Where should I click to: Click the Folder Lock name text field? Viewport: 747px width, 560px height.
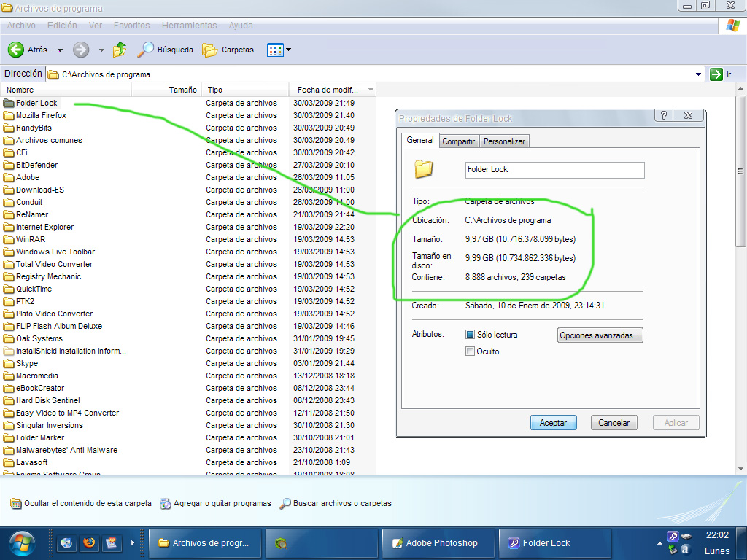(x=554, y=169)
